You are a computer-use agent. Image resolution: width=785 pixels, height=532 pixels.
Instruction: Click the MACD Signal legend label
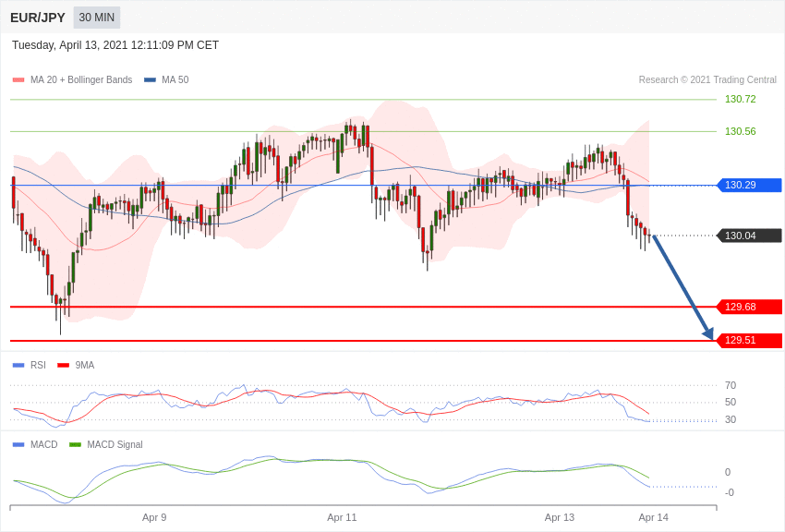tap(115, 445)
